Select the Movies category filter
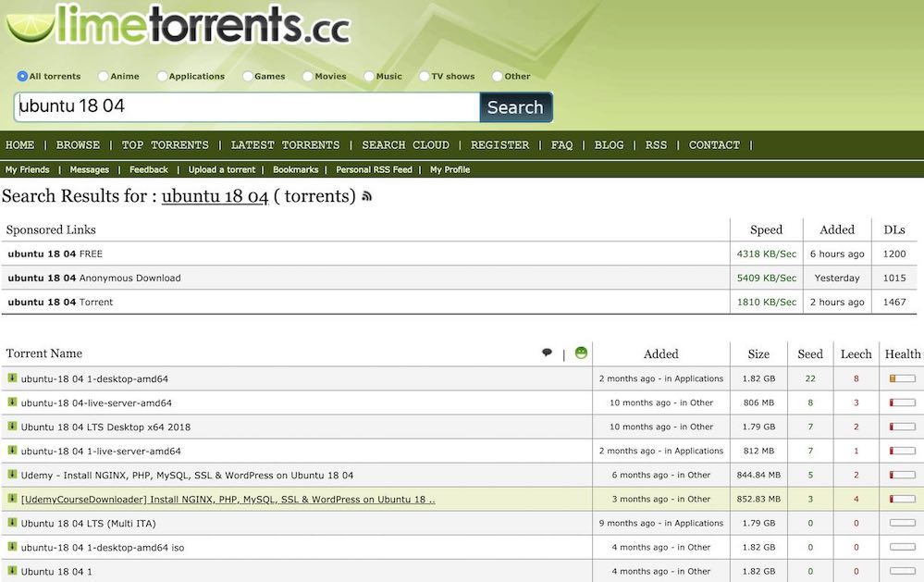 (305, 76)
